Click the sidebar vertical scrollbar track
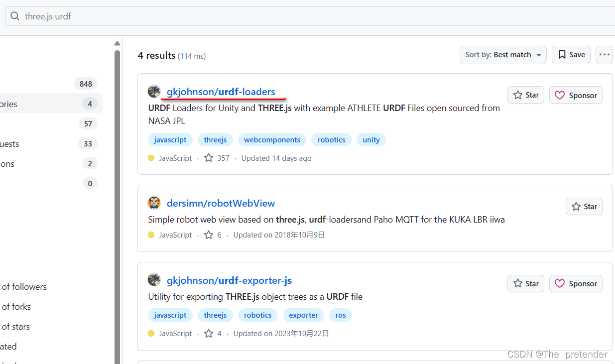The width and height of the screenshot is (615, 364). 117,207
